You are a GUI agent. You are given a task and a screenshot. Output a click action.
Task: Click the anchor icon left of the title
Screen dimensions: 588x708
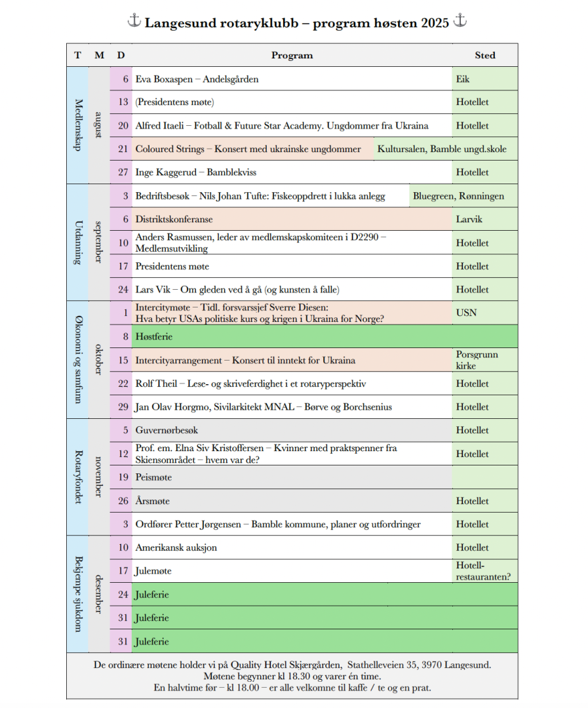click(x=134, y=22)
